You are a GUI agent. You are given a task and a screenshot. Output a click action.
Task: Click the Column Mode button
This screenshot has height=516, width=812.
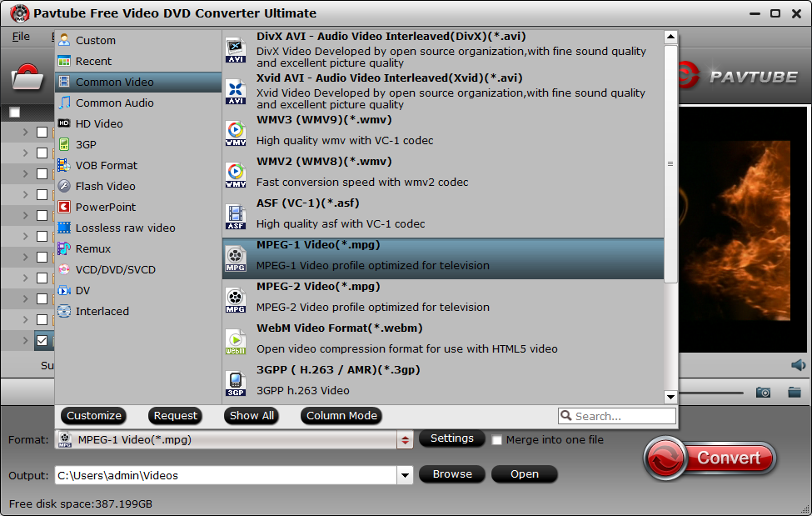coord(341,415)
